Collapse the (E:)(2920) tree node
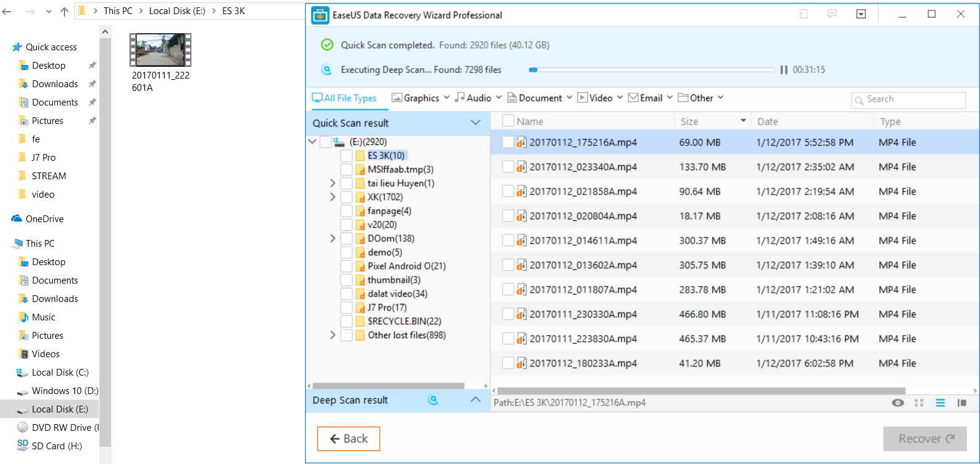The height and width of the screenshot is (464, 980). [312, 142]
